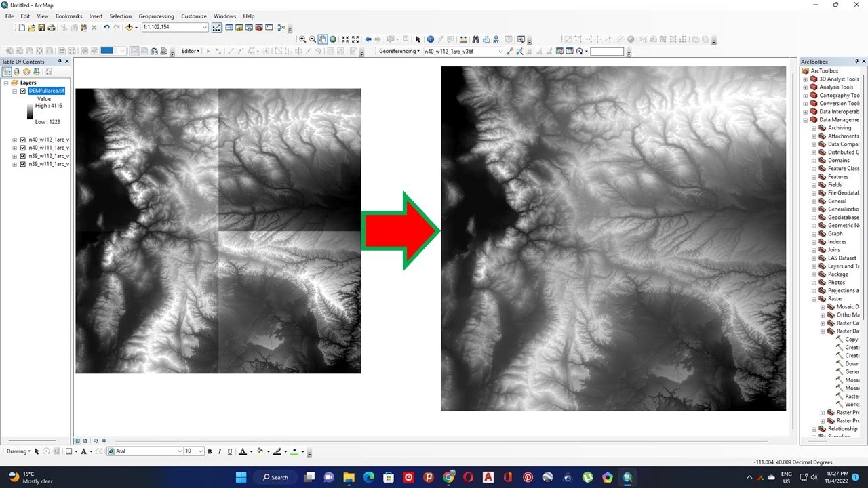The height and width of the screenshot is (488, 868).
Task: Apply bold text formatting
Action: click(x=210, y=451)
